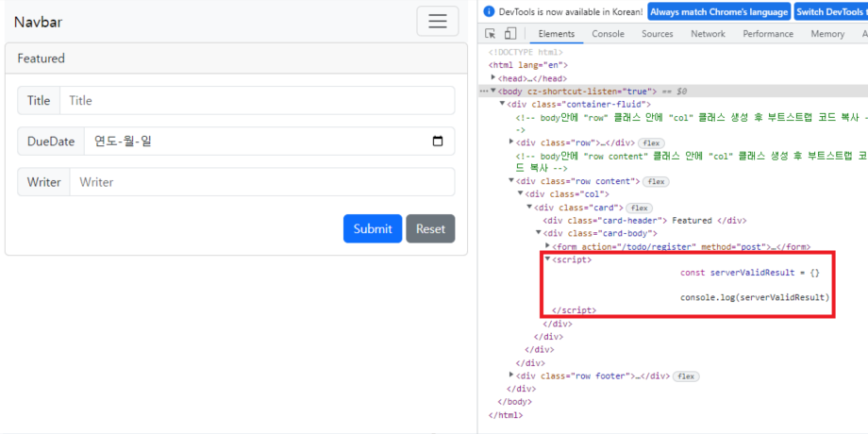Select the closing /html tag line
The image size is (868, 434).
(506, 414)
